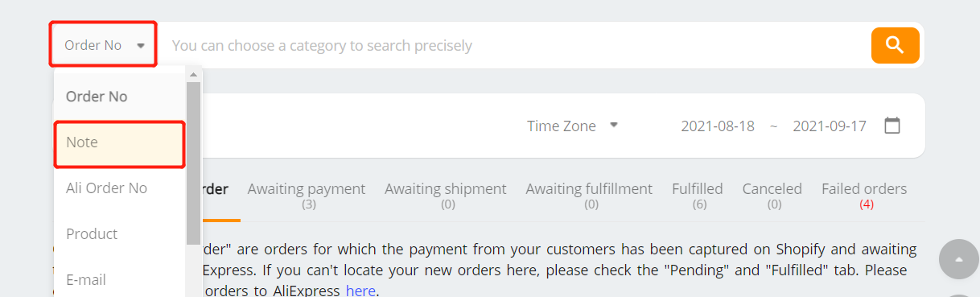Open the Time Zone dropdown
Screen dimensions: 980x297
point(572,126)
